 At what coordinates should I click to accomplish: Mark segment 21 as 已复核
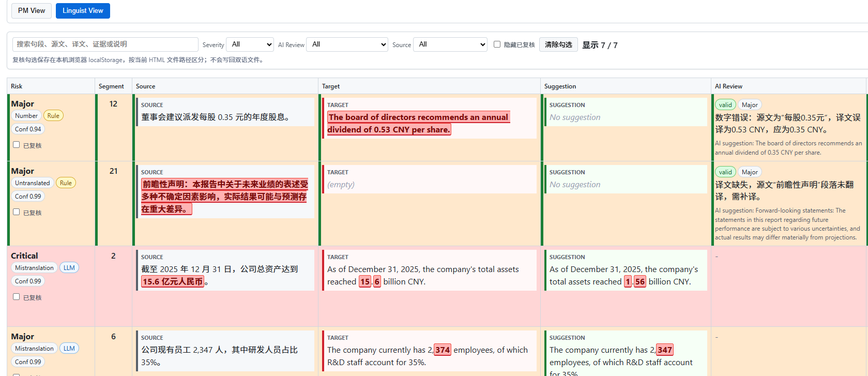(x=17, y=212)
